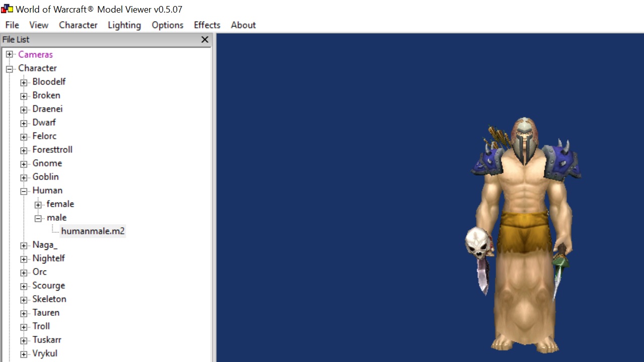Open the Character menu
The image size is (644, 362).
click(78, 25)
